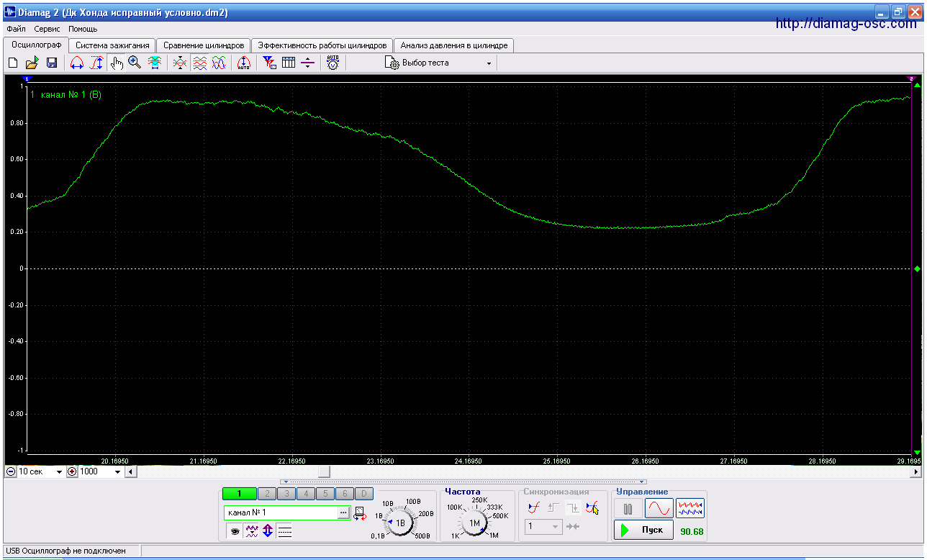Switch to multi-waveform recorder display mode

690,508
